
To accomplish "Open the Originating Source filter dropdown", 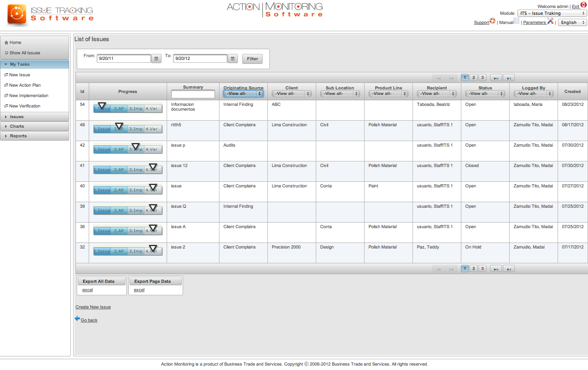I will (x=243, y=93).
